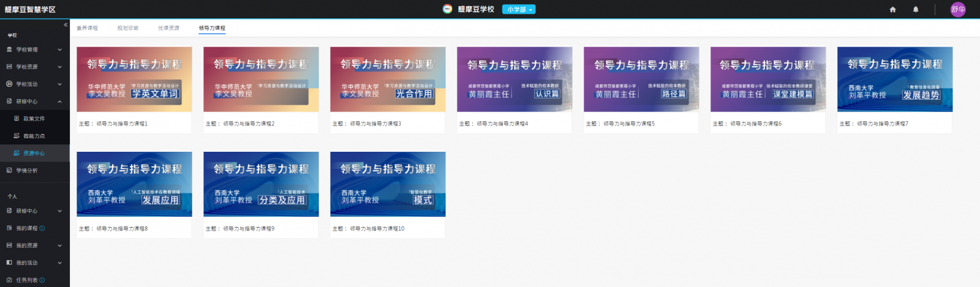Click the info icon beside 任务列表
Viewport: 980px width, 287px height.
(42, 280)
